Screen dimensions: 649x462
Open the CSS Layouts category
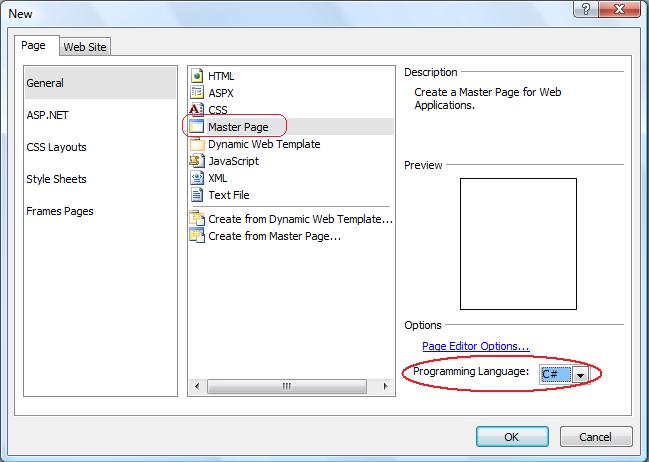pos(56,147)
